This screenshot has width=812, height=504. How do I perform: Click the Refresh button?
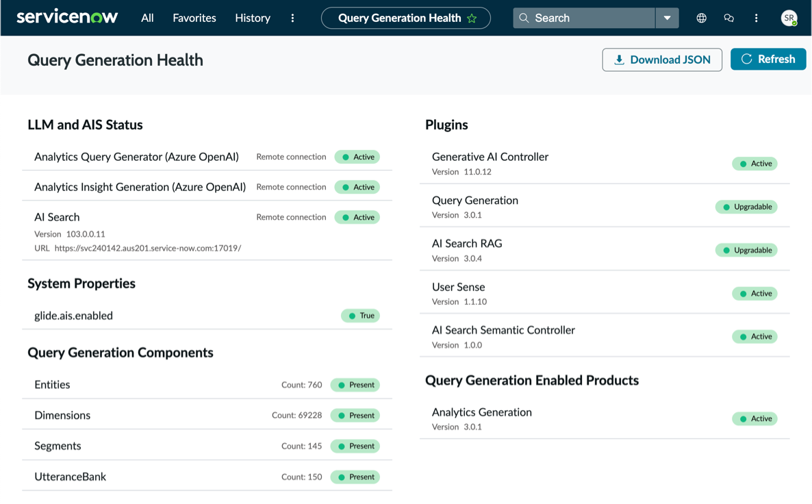(x=768, y=59)
